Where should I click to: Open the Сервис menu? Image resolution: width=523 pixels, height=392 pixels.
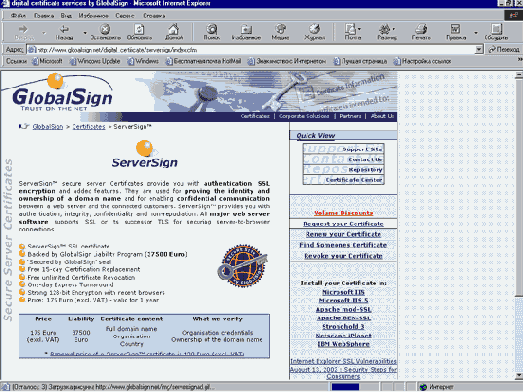pyautogui.click(x=125, y=16)
